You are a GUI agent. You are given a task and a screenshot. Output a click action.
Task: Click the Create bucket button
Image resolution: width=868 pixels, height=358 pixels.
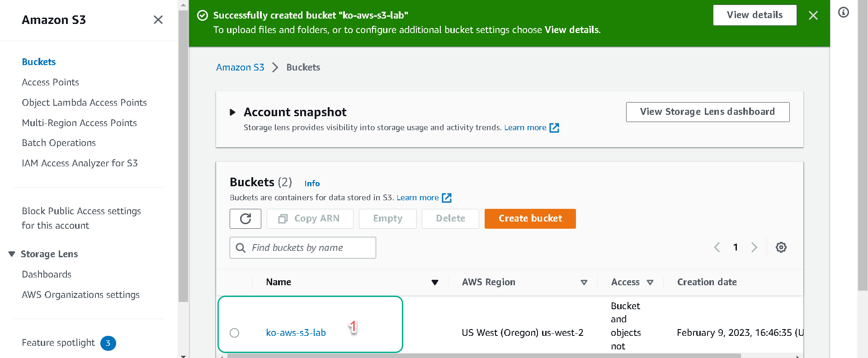(x=530, y=219)
